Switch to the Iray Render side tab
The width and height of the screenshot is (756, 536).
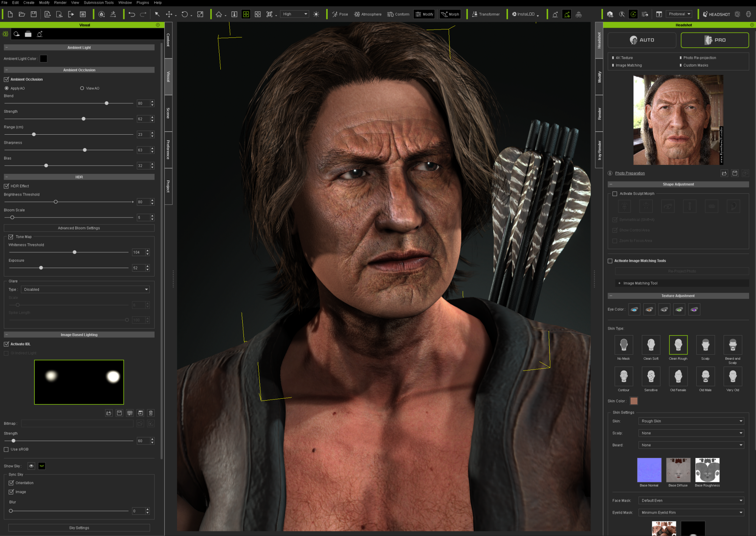click(x=599, y=150)
